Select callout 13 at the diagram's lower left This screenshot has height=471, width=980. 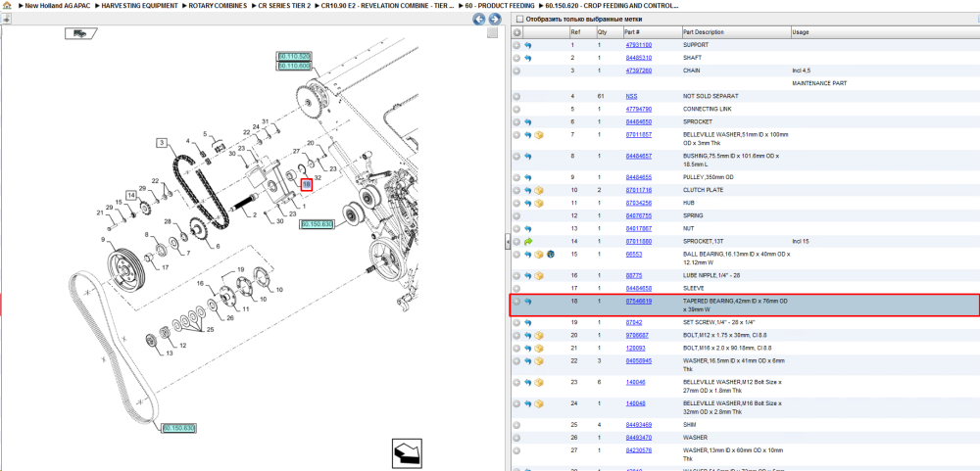tap(170, 353)
